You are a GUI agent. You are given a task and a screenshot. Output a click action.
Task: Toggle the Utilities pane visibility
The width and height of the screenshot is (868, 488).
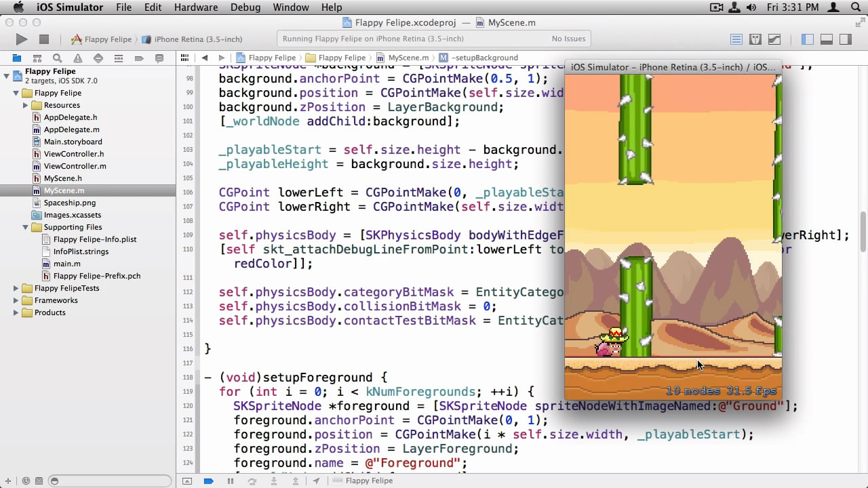845,39
